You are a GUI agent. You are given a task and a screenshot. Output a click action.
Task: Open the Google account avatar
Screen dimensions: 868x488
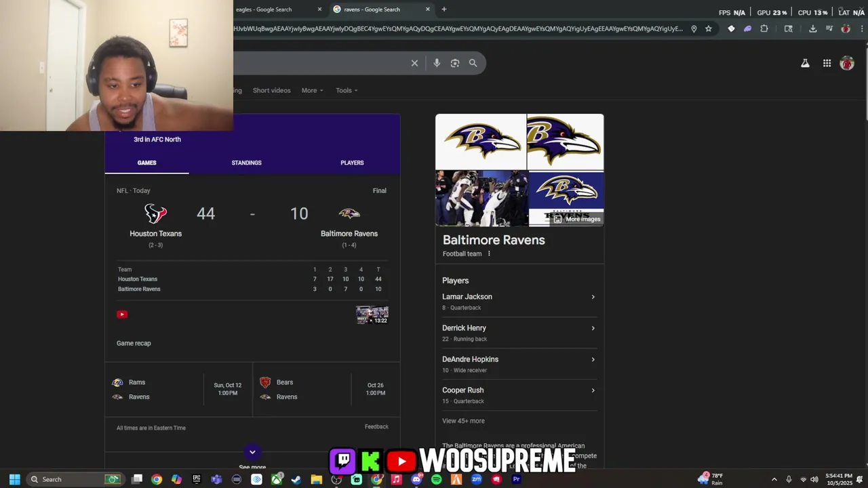click(x=847, y=63)
